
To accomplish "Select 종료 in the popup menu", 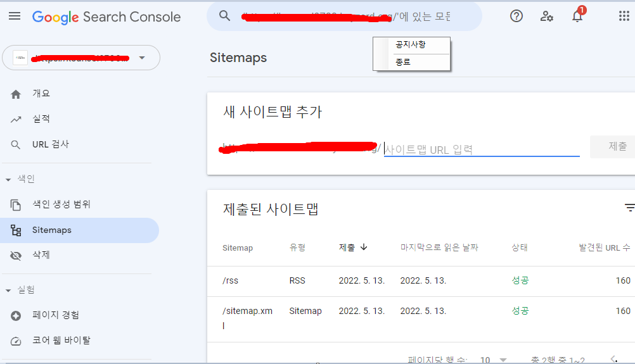I will 403,62.
